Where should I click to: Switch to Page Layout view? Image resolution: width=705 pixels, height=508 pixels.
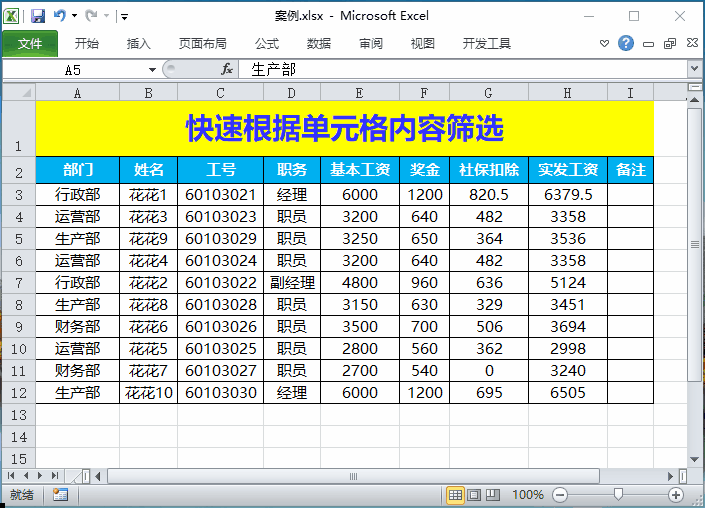[x=475, y=494]
